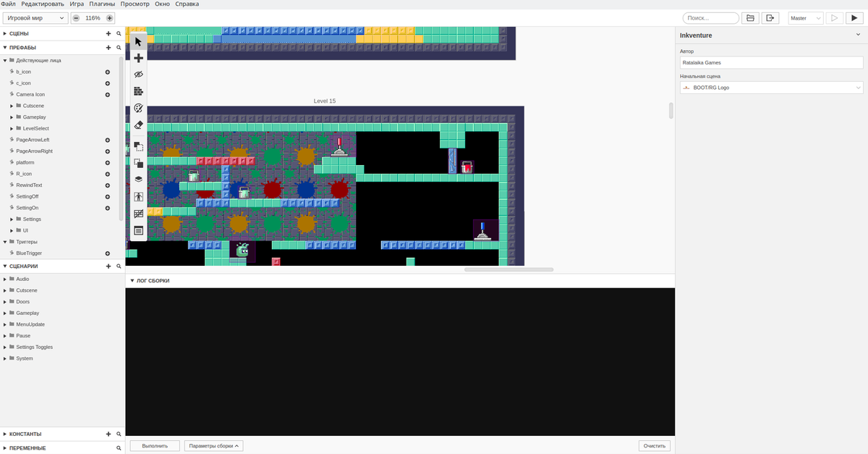Toggle the figure-in-frame toolbar icon

pos(139,196)
